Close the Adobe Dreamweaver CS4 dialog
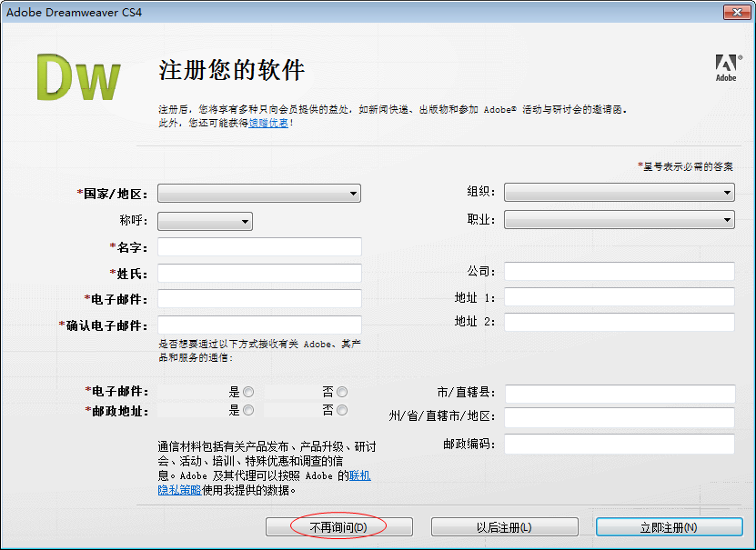 (x=737, y=12)
